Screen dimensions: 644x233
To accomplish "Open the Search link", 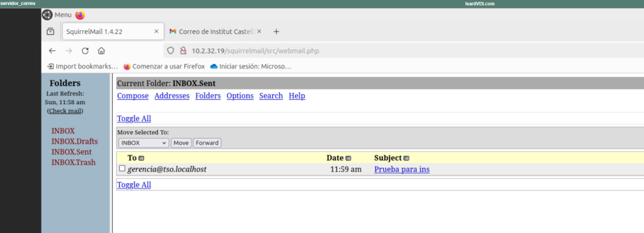I will coord(271,96).
